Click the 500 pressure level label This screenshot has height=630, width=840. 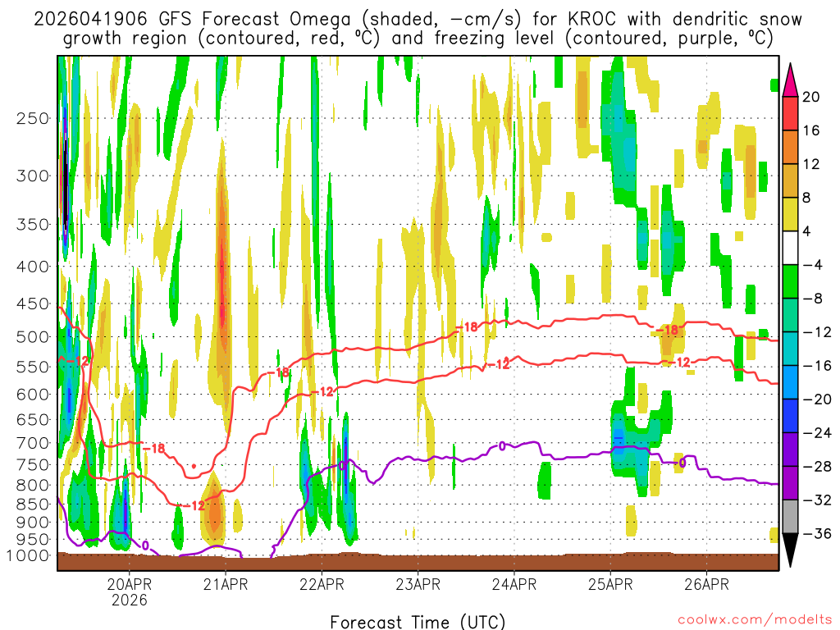click(33, 337)
